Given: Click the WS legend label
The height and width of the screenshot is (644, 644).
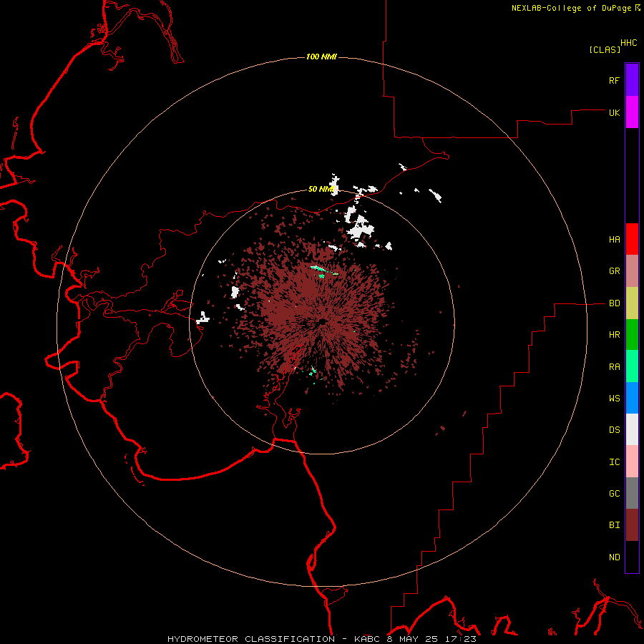Looking at the screenshot, I should click(x=614, y=399).
